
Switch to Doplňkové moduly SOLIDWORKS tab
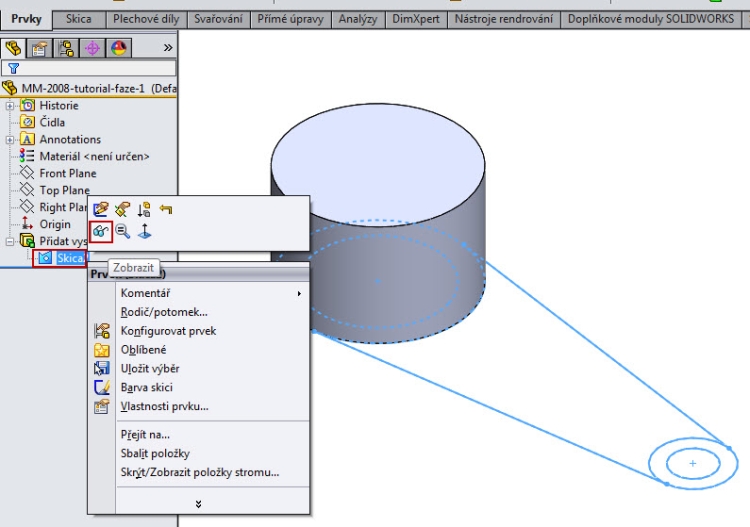coord(651,19)
